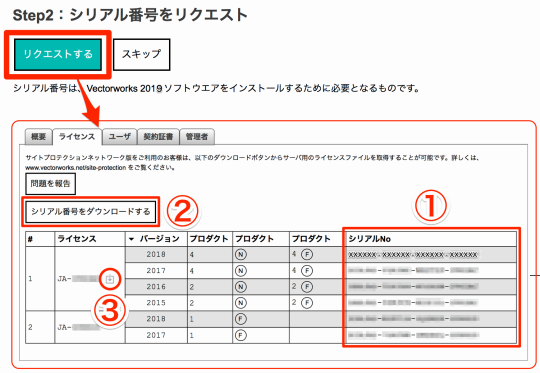Image resolution: width=540 pixels, height=373 pixels.
Task: Click the F circle in license 1's 2017 row
Action: pyautogui.click(x=307, y=271)
